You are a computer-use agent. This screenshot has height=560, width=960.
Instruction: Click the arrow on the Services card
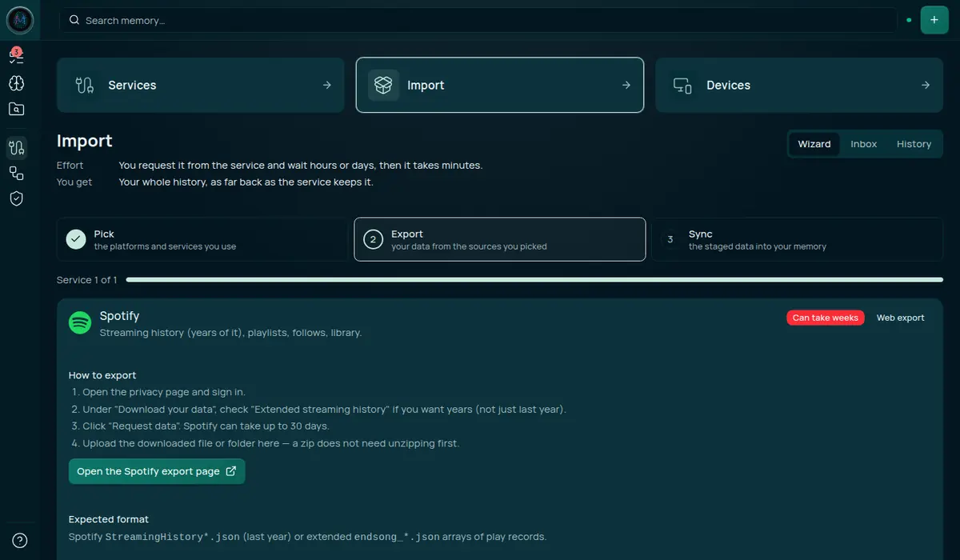click(327, 85)
